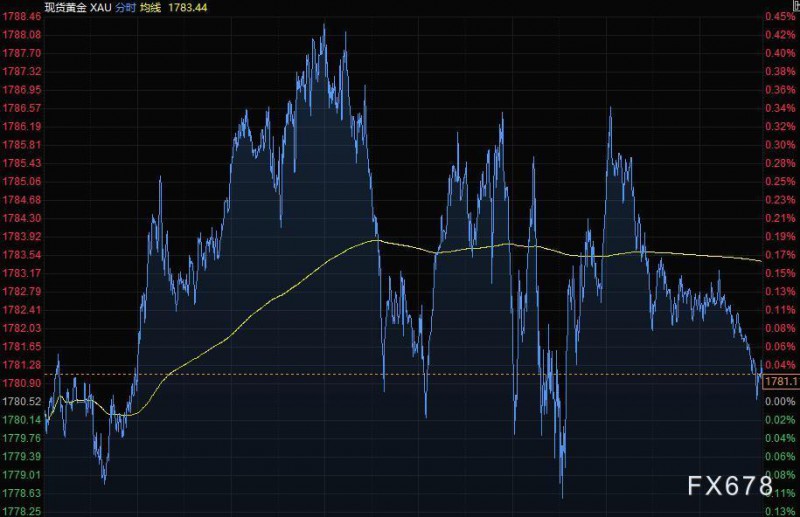Click the price axis label 1783.54
The height and width of the screenshot is (517, 800).
pyautogui.click(x=21, y=255)
